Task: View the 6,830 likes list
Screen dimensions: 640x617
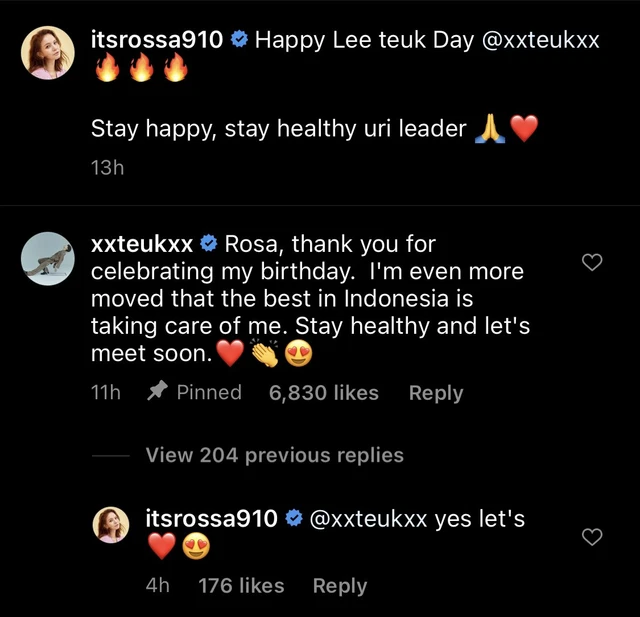Action: [x=324, y=393]
